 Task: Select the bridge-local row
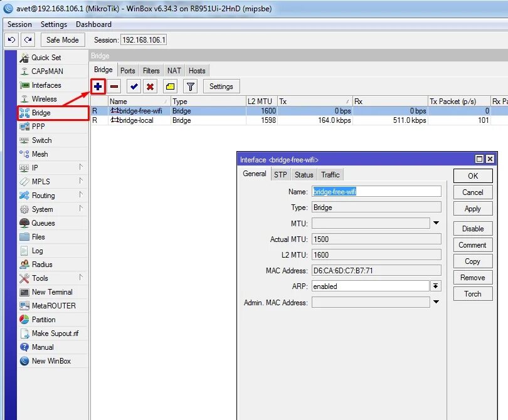(x=299, y=120)
